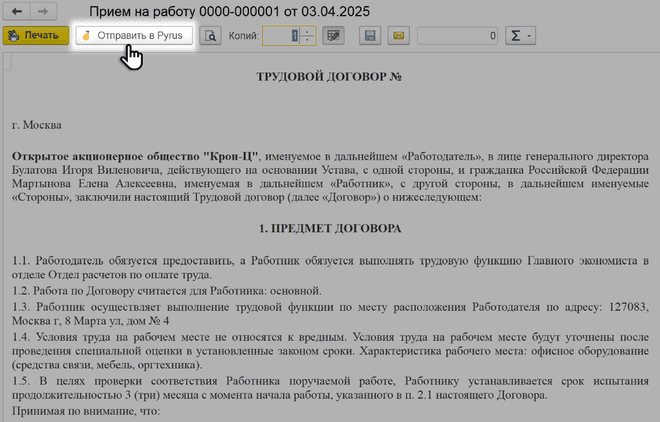Viewport: 660px width, 422px height.
Task: Save the document with diskette icon
Action: pos(371,37)
